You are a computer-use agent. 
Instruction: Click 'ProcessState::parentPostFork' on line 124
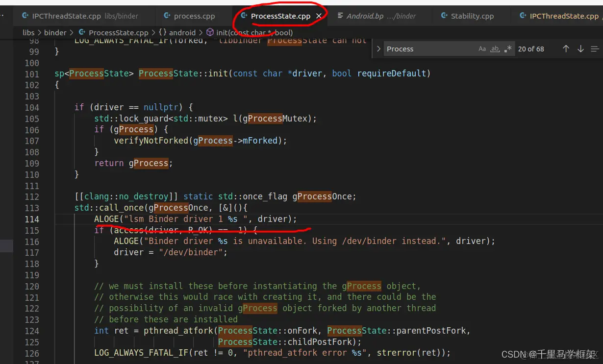coord(396,331)
